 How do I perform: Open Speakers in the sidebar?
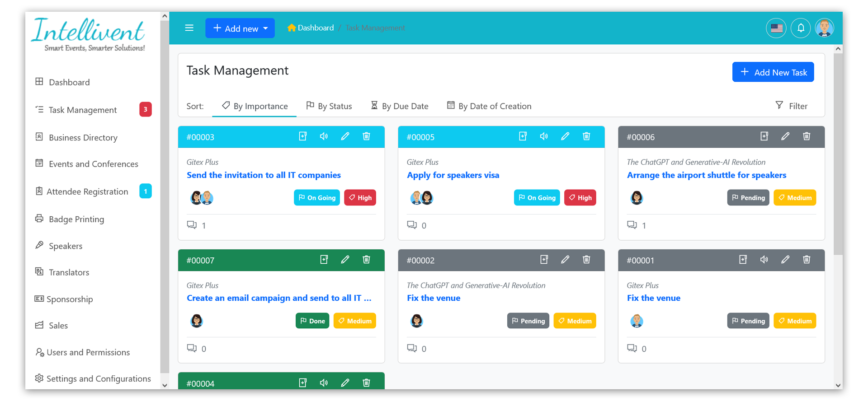click(59, 246)
